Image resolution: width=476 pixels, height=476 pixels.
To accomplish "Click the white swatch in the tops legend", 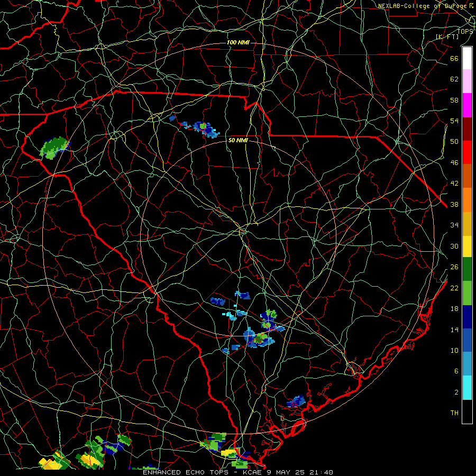I will 467,58.
